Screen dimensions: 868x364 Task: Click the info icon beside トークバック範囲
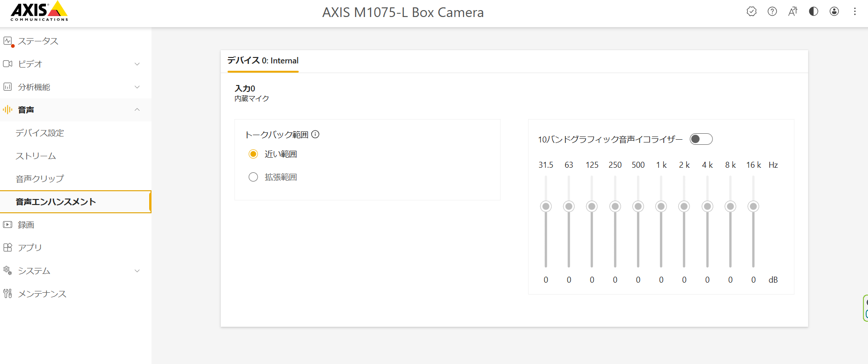coord(315,134)
